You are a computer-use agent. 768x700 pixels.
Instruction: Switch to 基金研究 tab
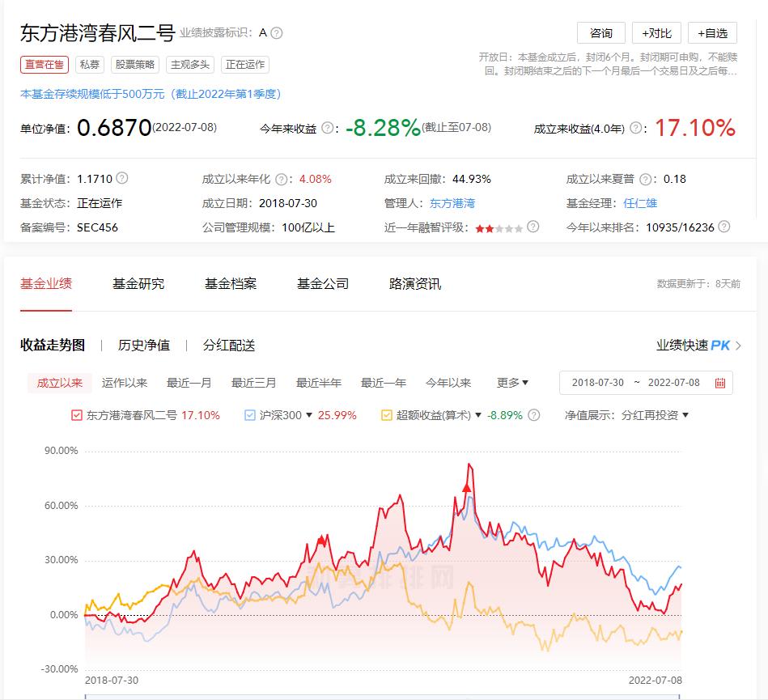click(138, 283)
